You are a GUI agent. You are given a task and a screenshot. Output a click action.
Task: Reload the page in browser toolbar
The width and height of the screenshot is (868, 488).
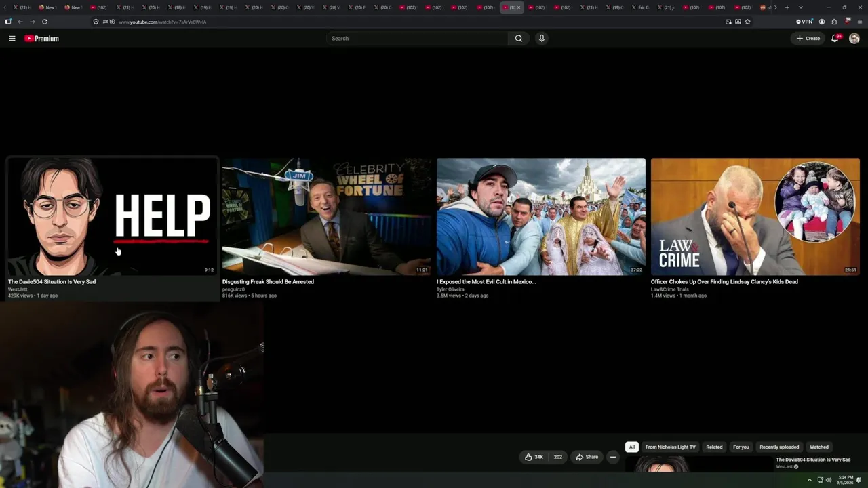(x=45, y=22)
